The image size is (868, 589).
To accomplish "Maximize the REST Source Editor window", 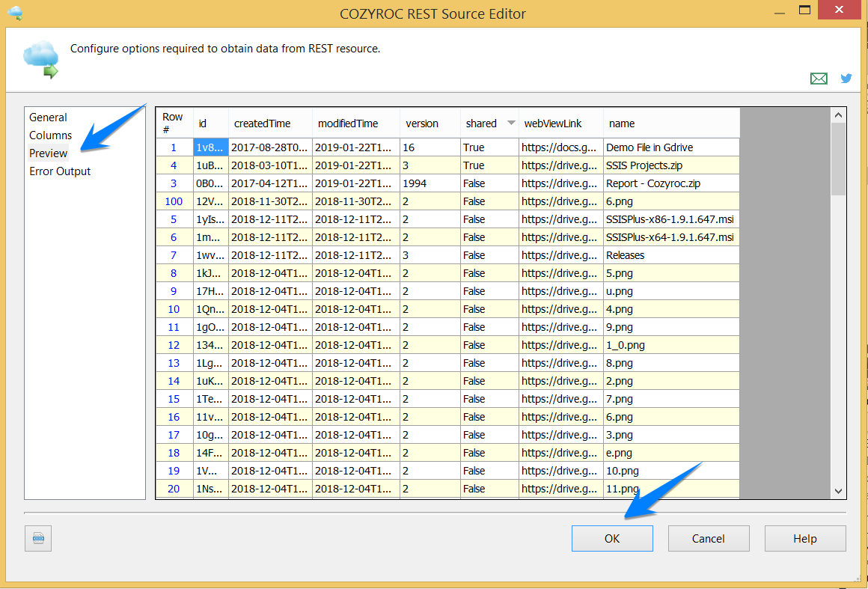I will [805, 10].
